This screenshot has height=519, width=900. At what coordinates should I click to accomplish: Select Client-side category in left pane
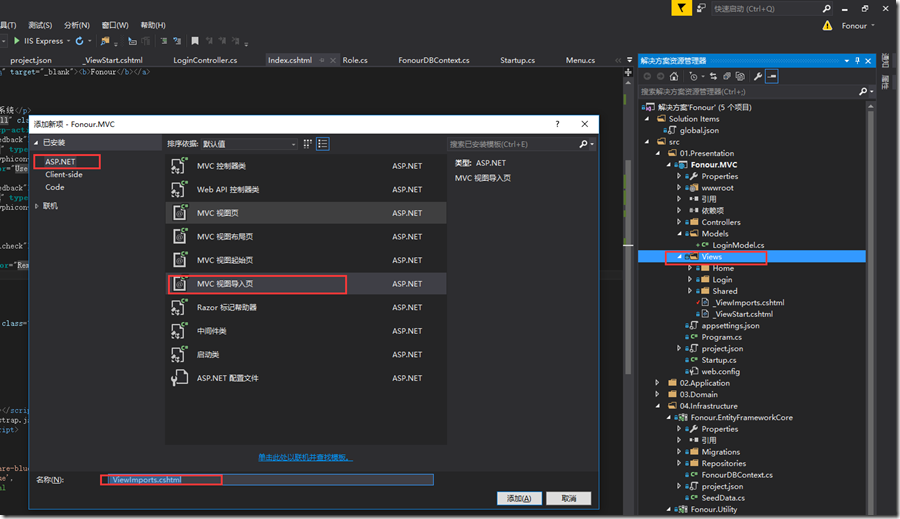pyautogui.click(x=64, y=175)
